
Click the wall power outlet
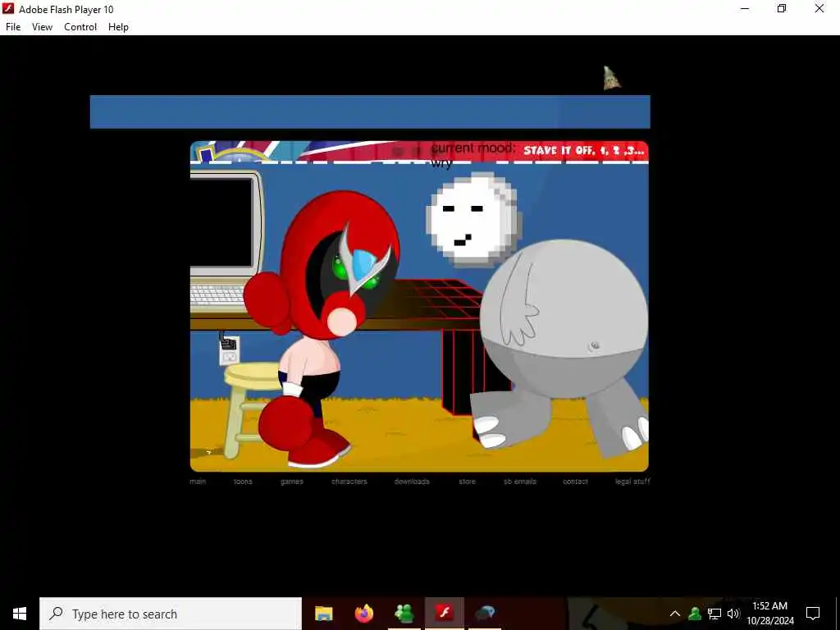(230, 349)
